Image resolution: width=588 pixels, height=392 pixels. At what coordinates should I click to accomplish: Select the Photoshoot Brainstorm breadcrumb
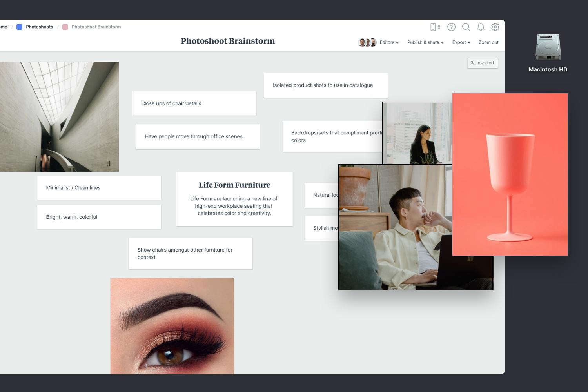pyautogui.click(x=96, y=27)
